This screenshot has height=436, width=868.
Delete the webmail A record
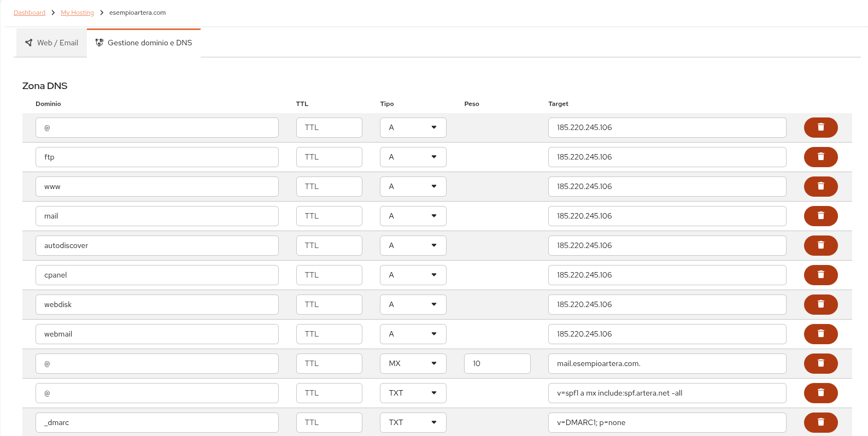pos(820,334)
